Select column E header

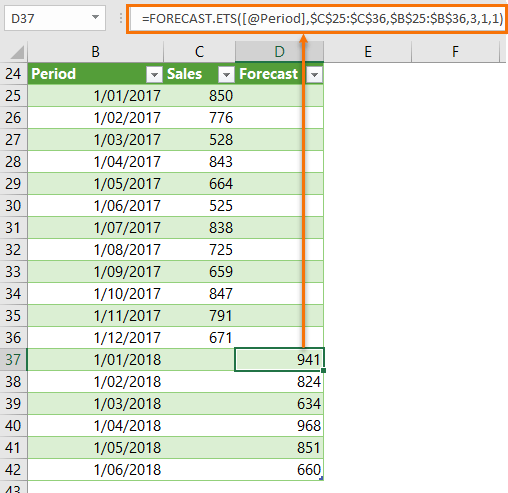pyautogui.click(x=368, y=52)
